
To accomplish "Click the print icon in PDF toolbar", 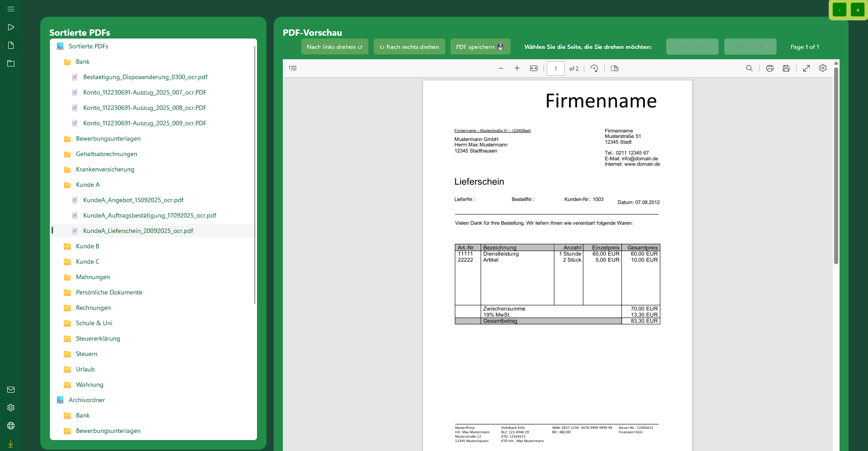I will pyautogui.click(x=769, y=68).
